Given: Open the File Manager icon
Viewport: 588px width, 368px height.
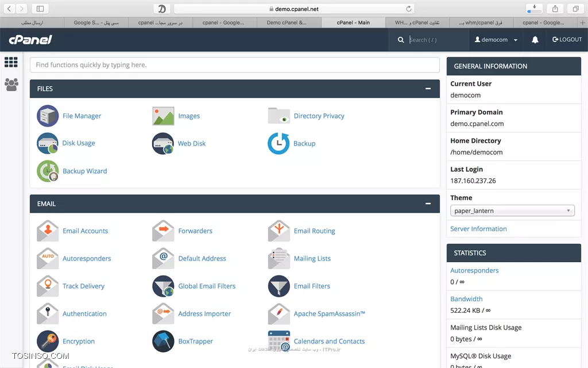Looking at the screenshot, I should tap(48, 116).
